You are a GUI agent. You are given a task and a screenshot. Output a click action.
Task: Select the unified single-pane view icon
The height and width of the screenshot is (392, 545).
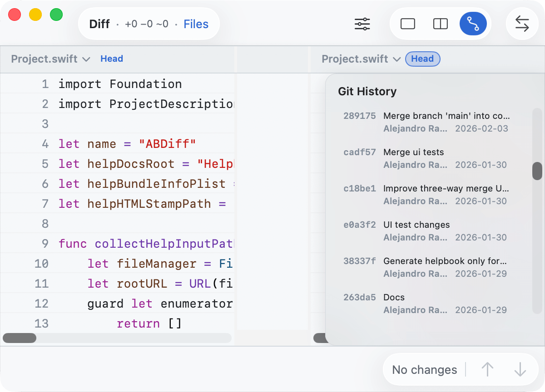click(x=407, y=24)
